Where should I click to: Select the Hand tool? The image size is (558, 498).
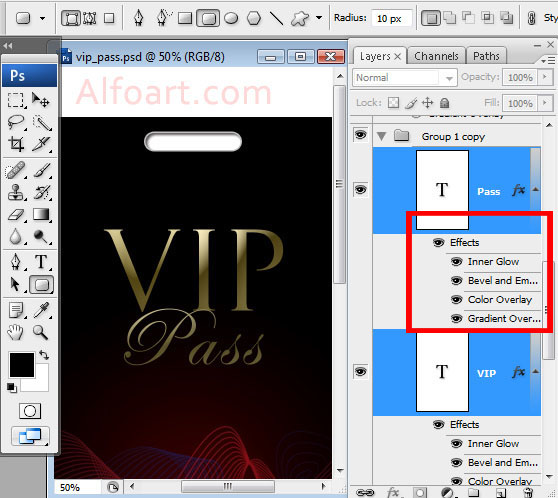coord(15,332)
